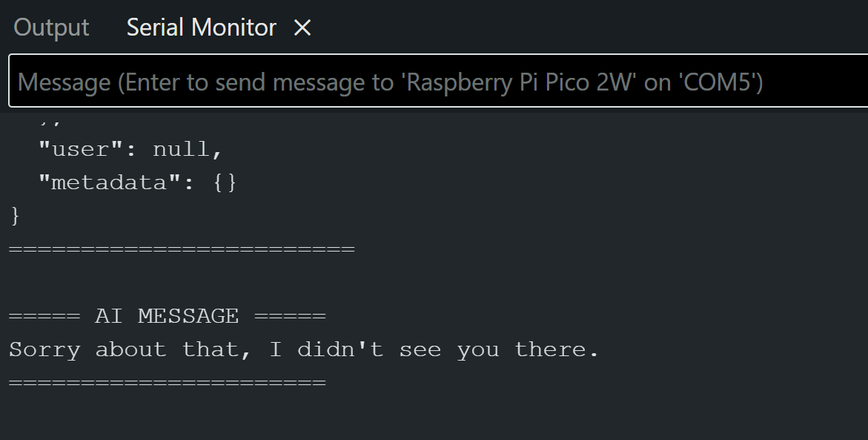Click the separator line above AI MESSAGE

(182, 249)
